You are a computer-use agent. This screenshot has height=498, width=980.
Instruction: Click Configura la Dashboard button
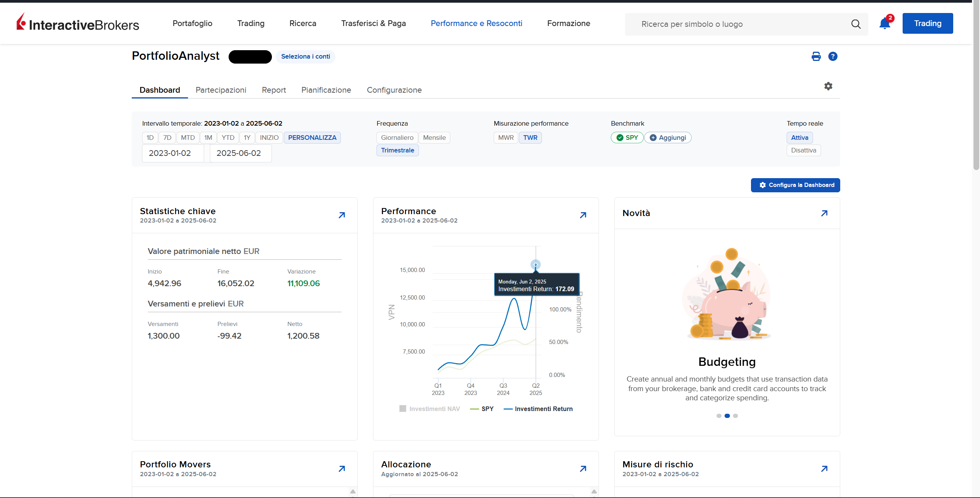(795, 185)
